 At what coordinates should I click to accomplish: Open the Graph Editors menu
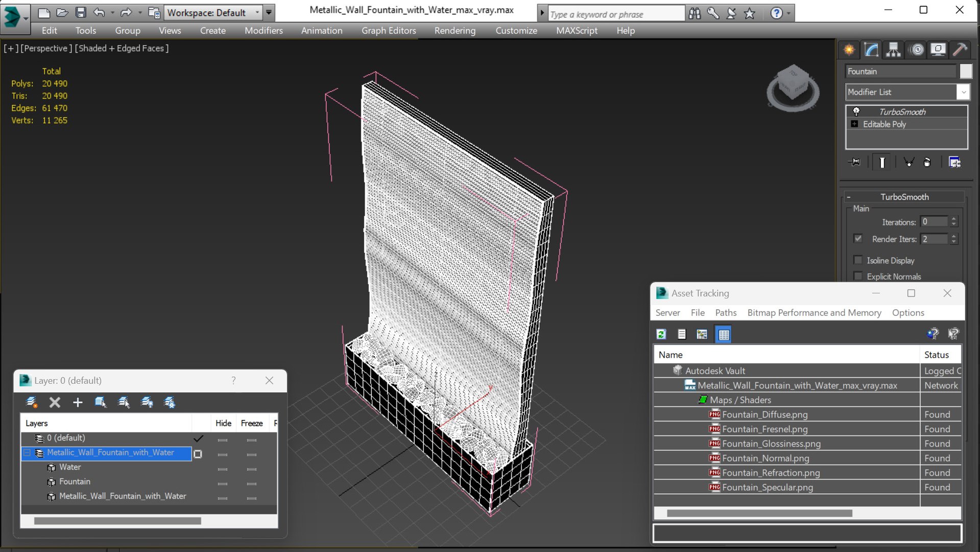coord(389,31)
